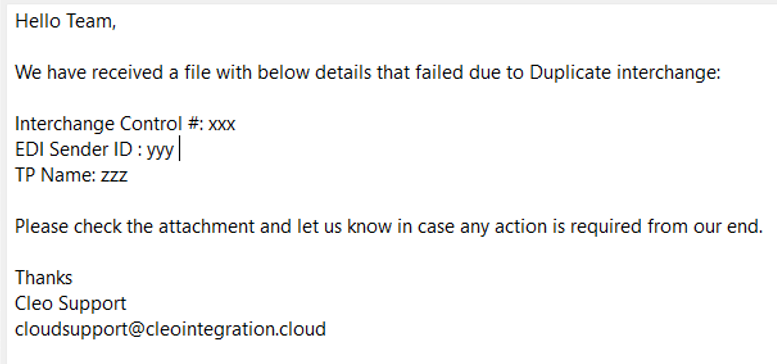The image size is (777, 364).
Task: Click the 'Cleo Support' signature line
Action: (70, 304)
